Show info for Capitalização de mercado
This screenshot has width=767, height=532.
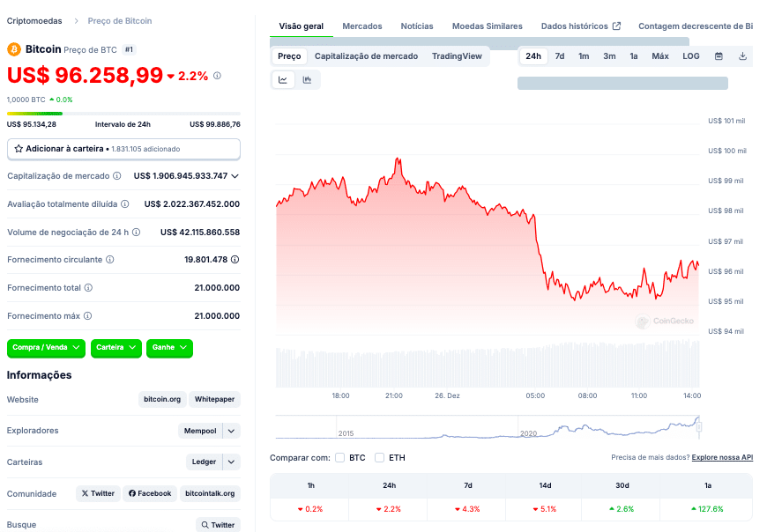click(117, 176)
